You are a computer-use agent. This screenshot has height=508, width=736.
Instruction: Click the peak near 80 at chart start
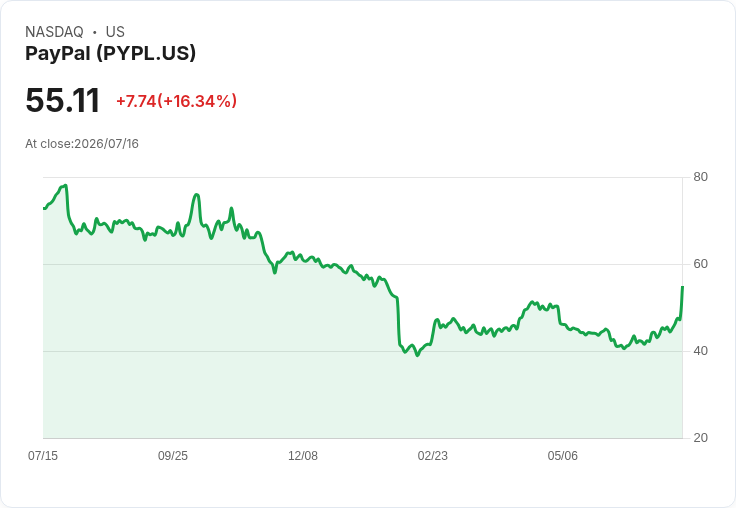65,186
